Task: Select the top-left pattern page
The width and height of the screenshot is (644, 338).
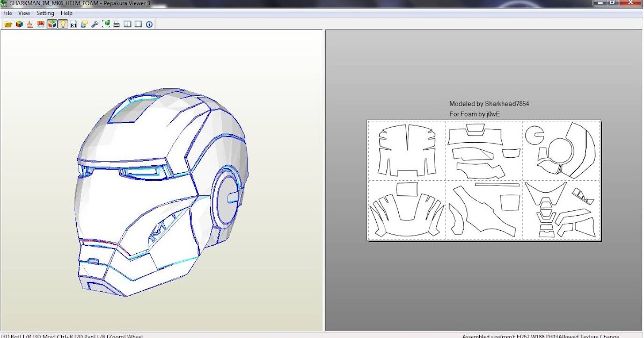Action: pos(407,150)
